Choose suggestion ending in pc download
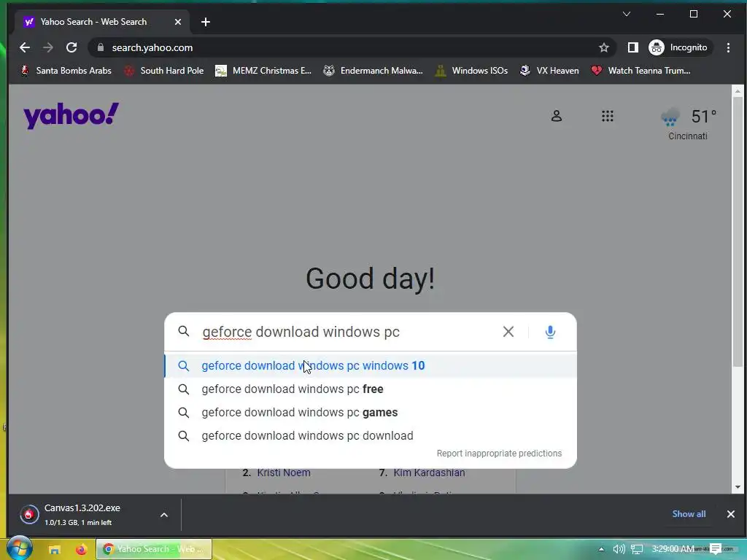 [371, 436]
